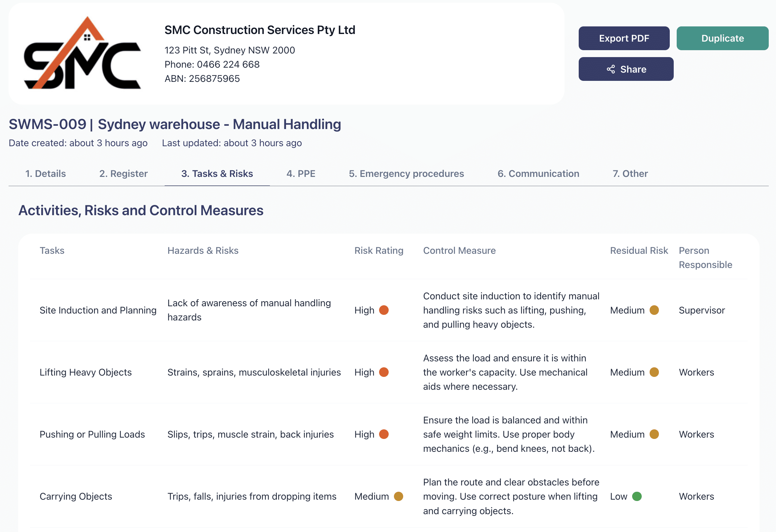Click the SMC company logo
This screenshot has width=776, height=532.
tap(81, 53)
